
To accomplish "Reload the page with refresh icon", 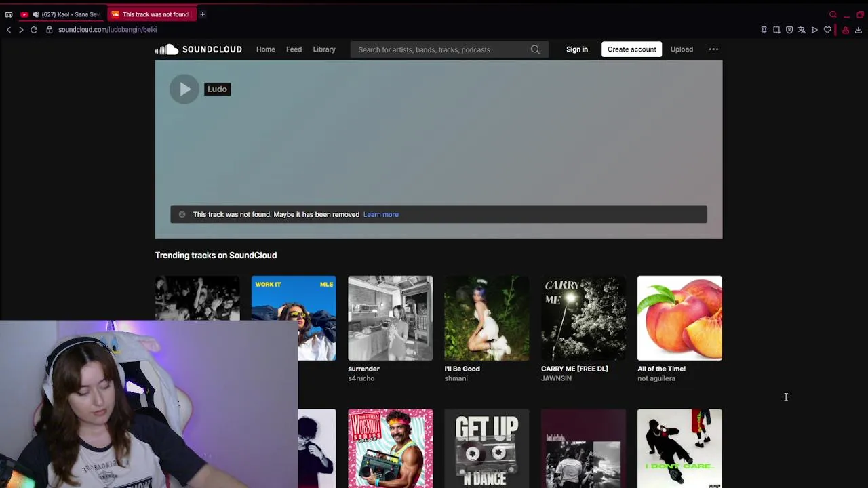I will 34,30.
